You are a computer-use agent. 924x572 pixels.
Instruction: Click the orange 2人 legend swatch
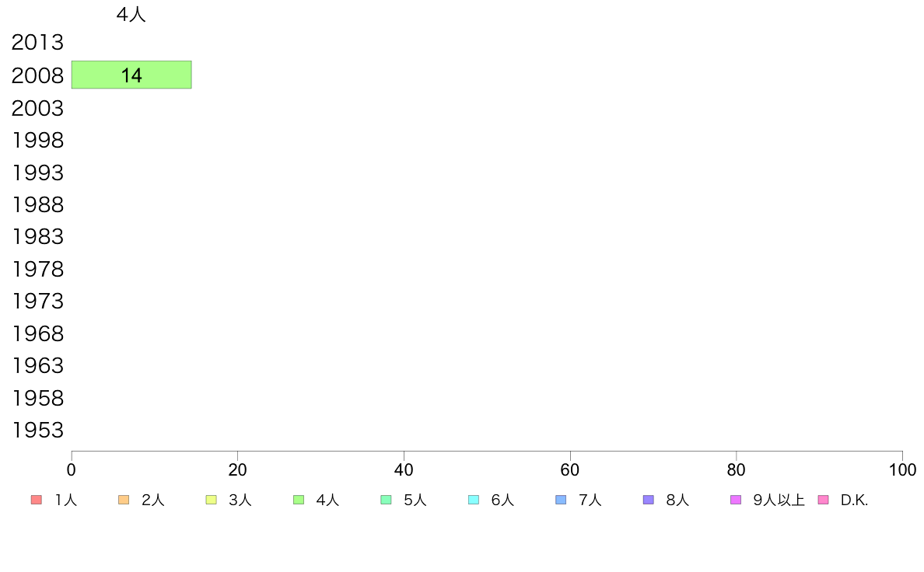(124, 500)
